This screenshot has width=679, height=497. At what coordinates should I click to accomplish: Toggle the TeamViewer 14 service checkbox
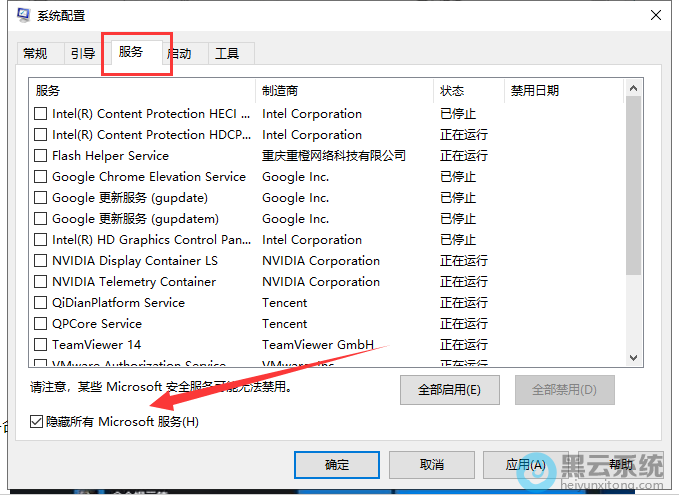[41, 345]
